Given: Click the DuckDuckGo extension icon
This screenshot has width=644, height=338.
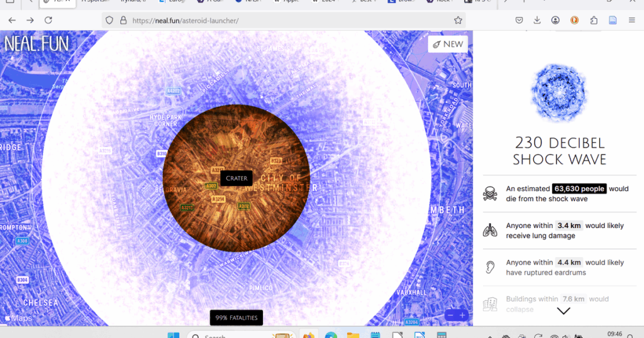Looking at the screenshot, I should (x=574, y=20).
